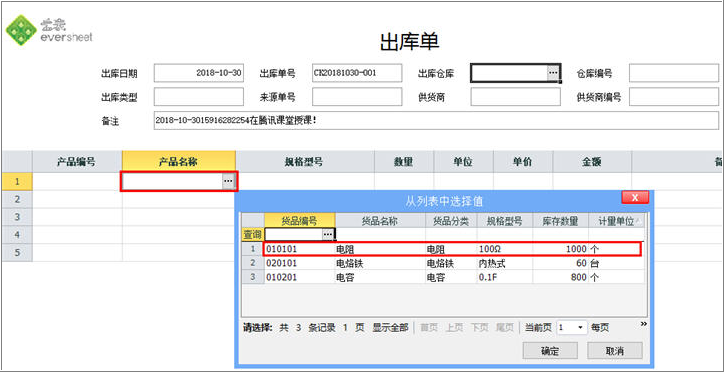
Task: Click the 金额 column header
Action: point(592,162)
